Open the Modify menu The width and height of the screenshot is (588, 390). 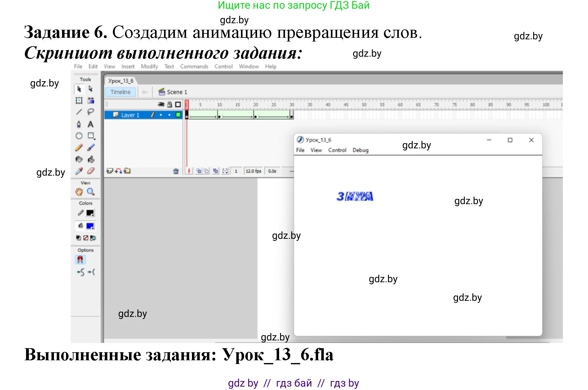tap(149, 66)
